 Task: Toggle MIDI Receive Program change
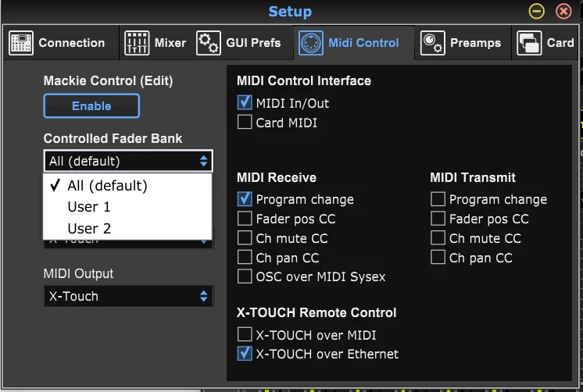(x=245, y=199)
